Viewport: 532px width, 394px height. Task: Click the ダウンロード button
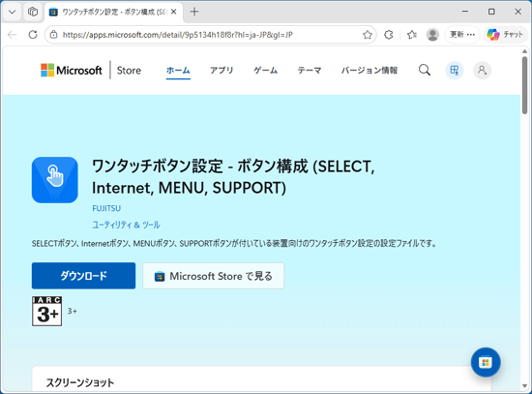coord(83,276)
